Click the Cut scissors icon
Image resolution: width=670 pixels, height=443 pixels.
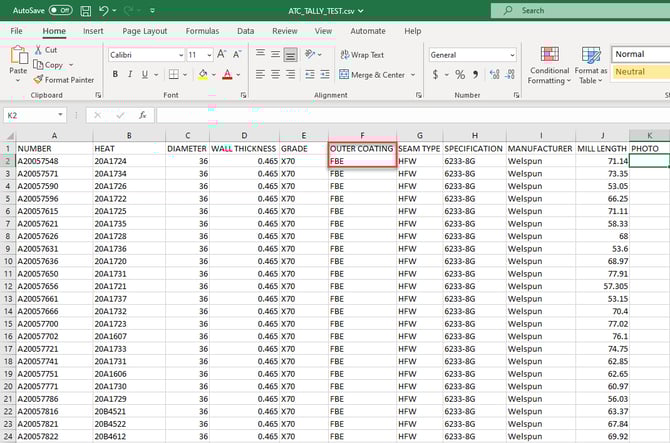[39, 50]
